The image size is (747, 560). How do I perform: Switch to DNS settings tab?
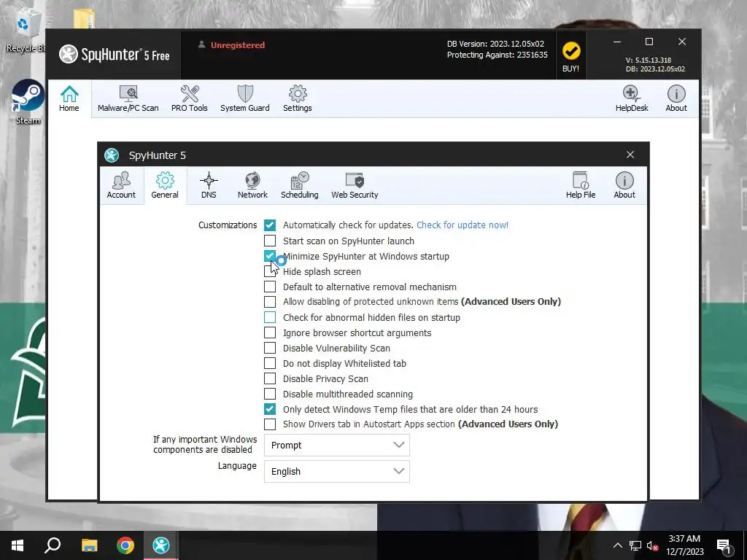point(209,185)
